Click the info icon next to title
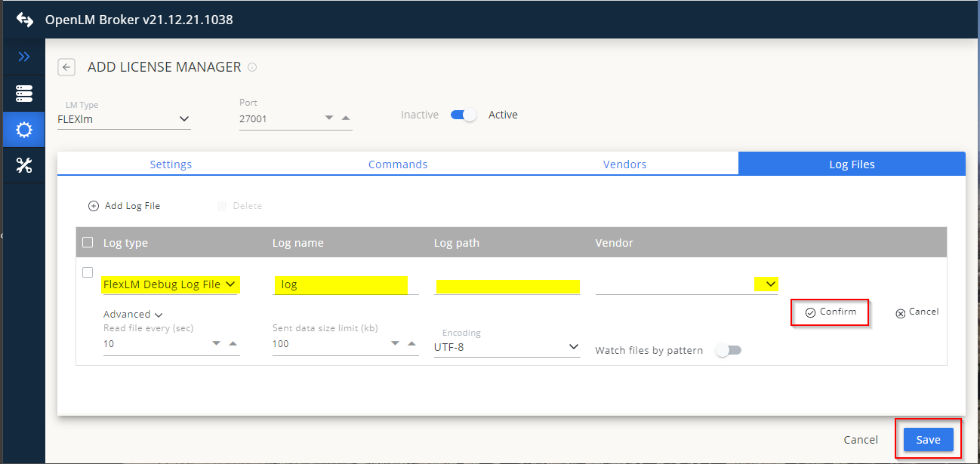This screenshot has width=980, height=464. click(x=252, y=67)
